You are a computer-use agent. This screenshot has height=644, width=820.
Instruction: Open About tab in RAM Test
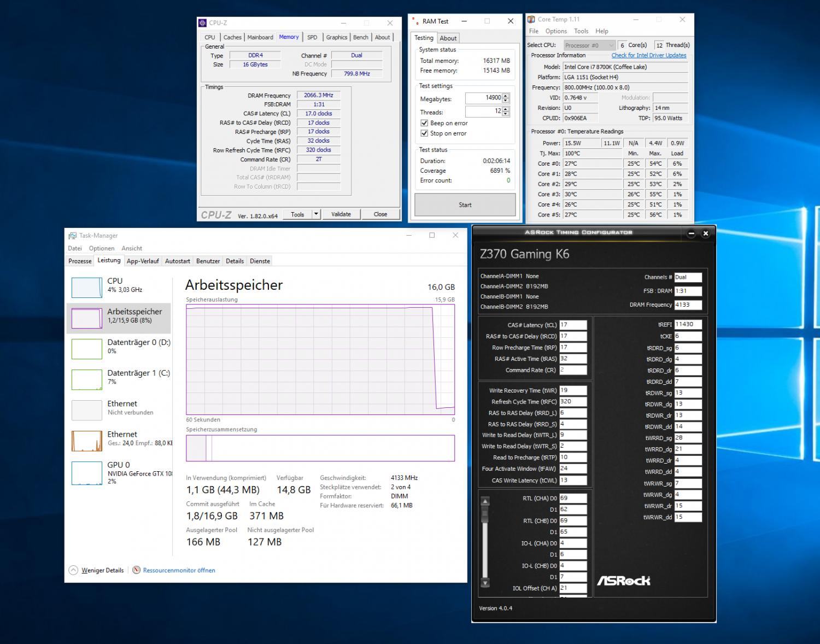[x=448, y=38]
